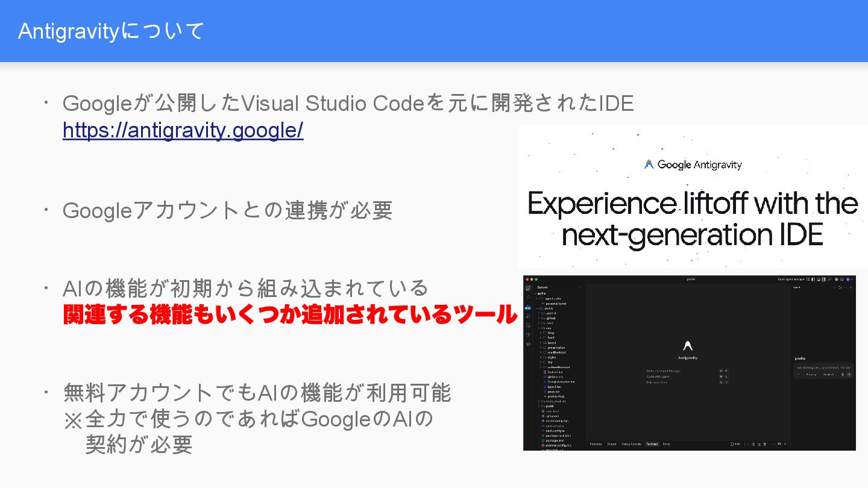Image resolution: width=868 pixels, height=488 pixels.
Task: Click the kill terminal trash icon
Action: click(x=765, y=444)
